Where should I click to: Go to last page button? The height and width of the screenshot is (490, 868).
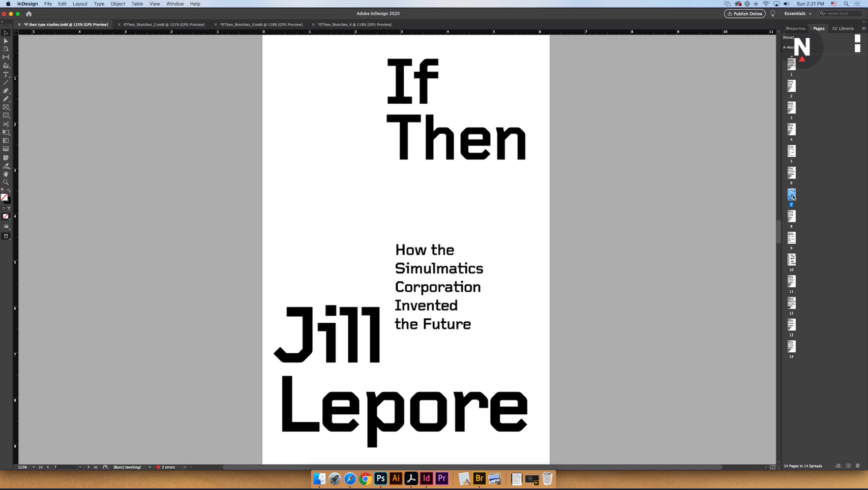(x=96, y=467)
